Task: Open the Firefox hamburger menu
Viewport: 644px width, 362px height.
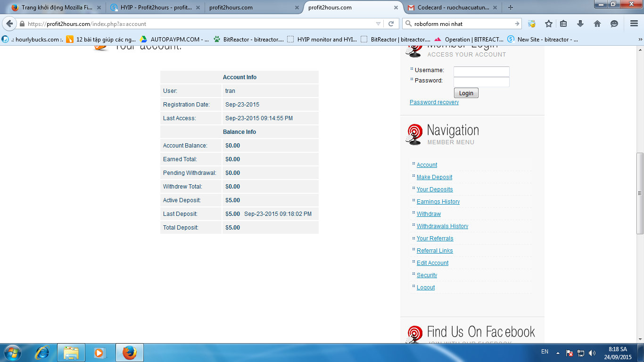Action: click(x=634, y=24)
